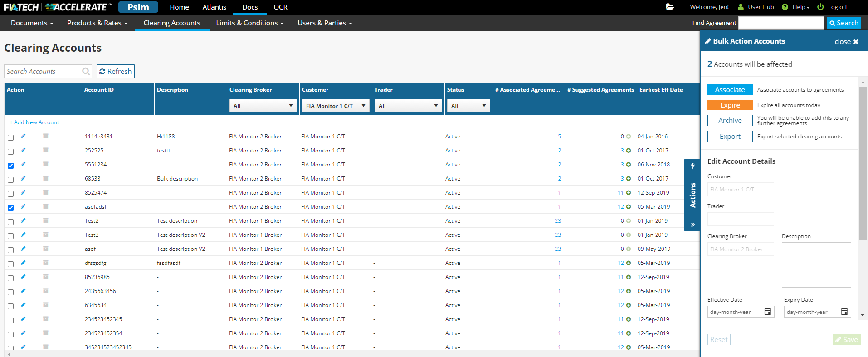The image size is (868, 357).
Task: Switch to the Docs tab
Action: pos(250,7)
